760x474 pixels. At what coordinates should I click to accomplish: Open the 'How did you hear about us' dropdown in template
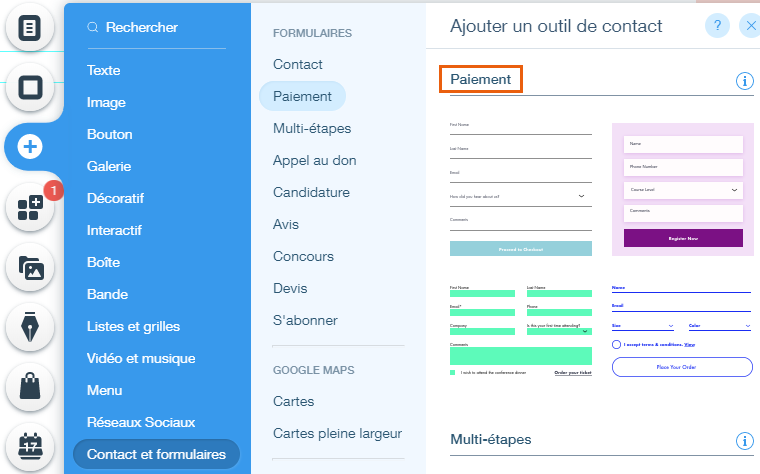click(x=521, y=197)
